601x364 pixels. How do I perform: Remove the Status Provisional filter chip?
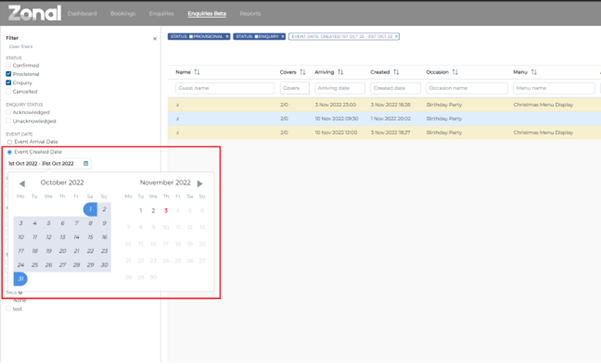[227, 36]
